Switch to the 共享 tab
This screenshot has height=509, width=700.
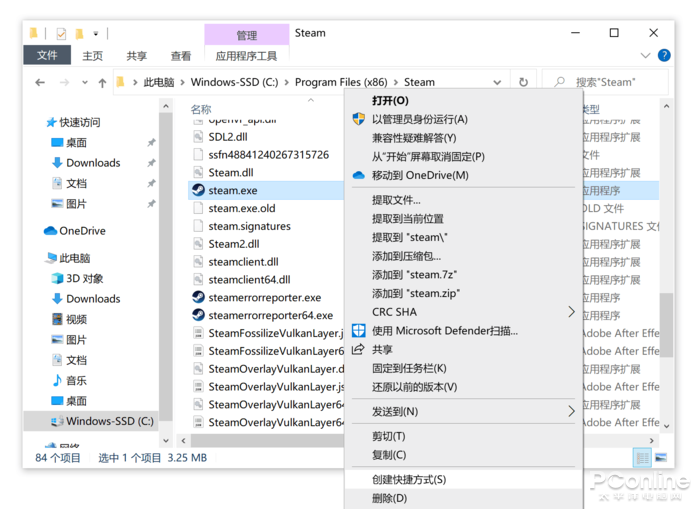tap(136, 56)
